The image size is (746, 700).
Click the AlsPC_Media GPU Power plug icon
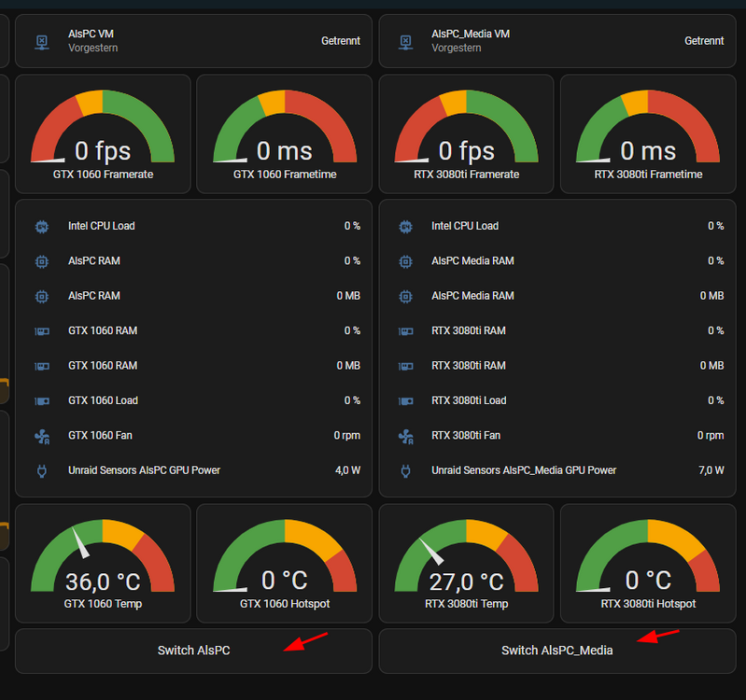(x=405, y=470)
